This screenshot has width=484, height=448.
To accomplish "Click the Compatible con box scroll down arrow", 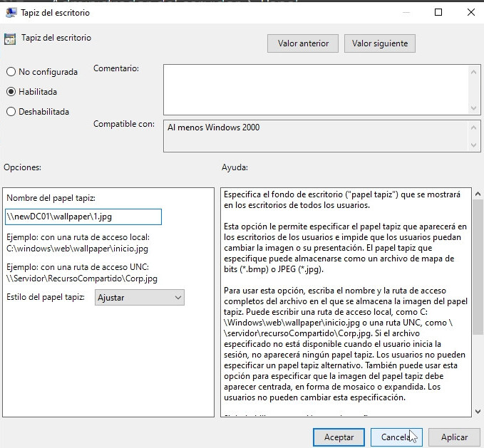I will (x=474, y=146).
